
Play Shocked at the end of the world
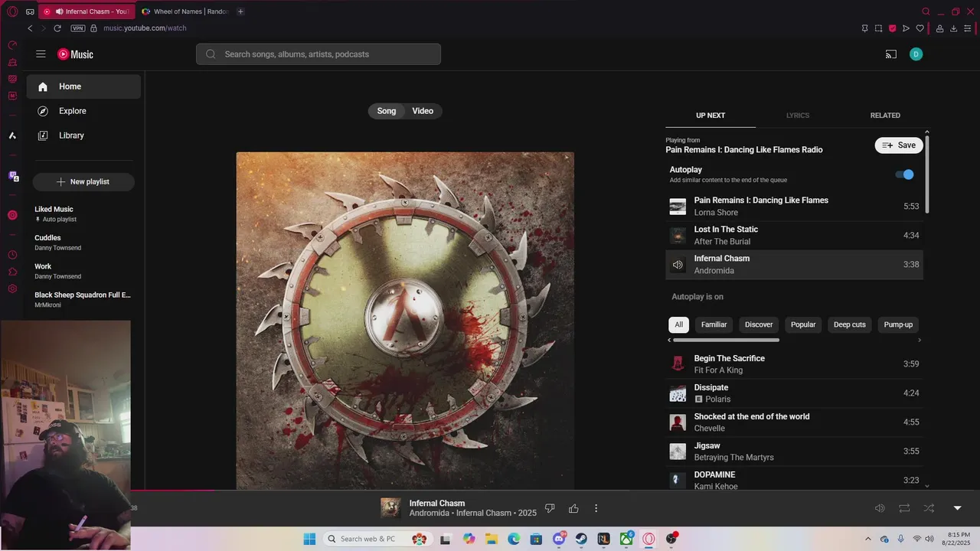click(x=794, y=422)
